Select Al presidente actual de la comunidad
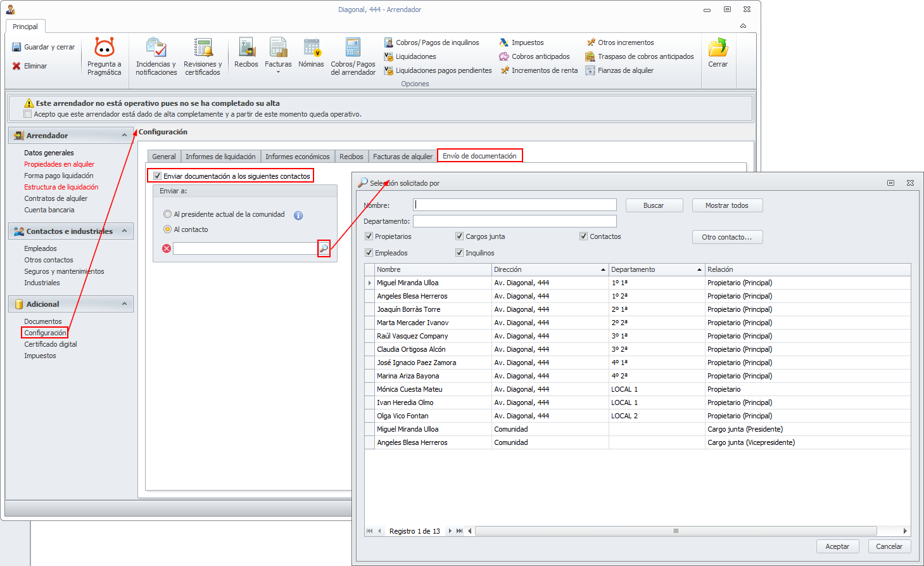The width and height of the screenshot is (924, 566). (168, 214)
